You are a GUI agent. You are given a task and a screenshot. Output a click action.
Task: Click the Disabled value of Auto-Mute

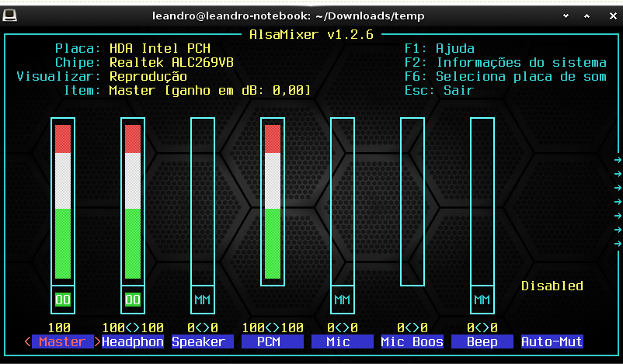pos(552,286)
